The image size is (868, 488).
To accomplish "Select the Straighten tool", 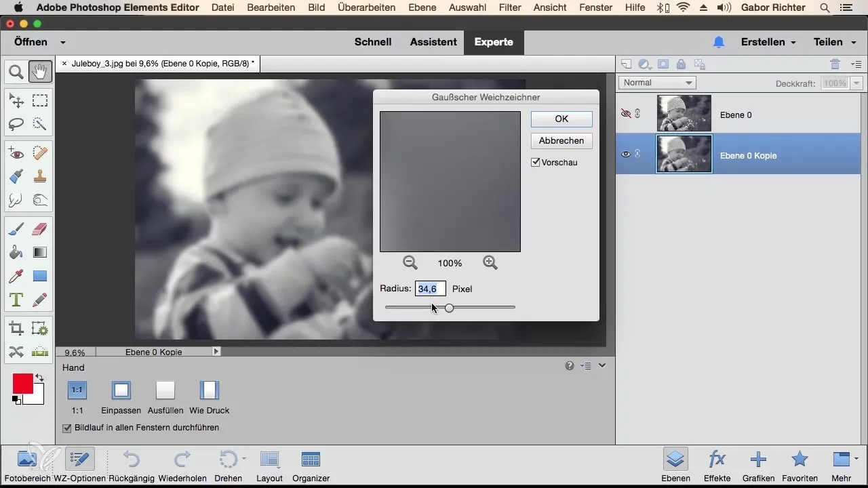I will pos(40,352).
